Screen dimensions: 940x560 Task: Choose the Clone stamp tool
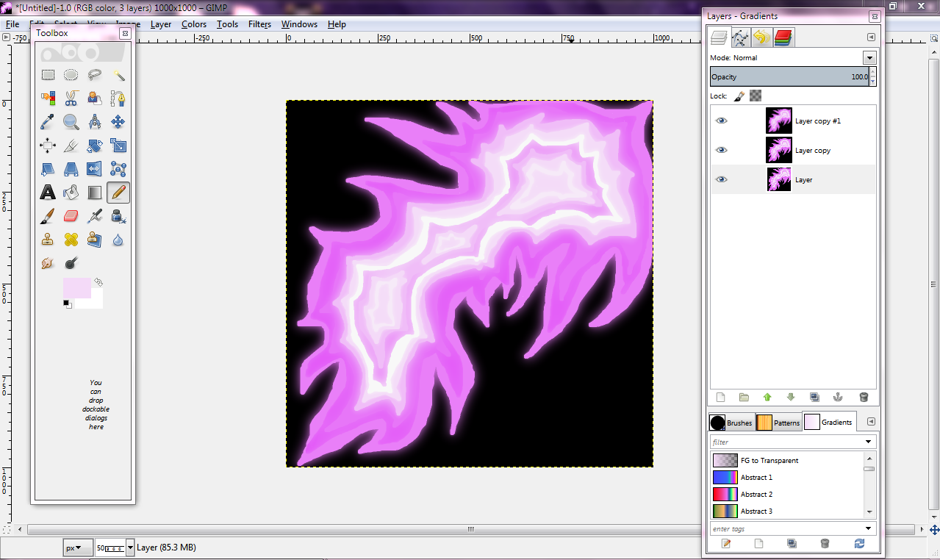tap(48, 240)
